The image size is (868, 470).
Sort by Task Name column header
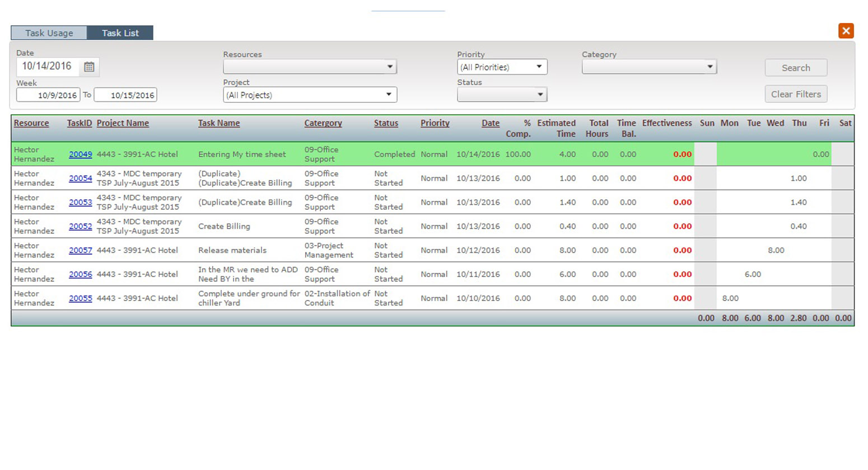click(218, 123)
